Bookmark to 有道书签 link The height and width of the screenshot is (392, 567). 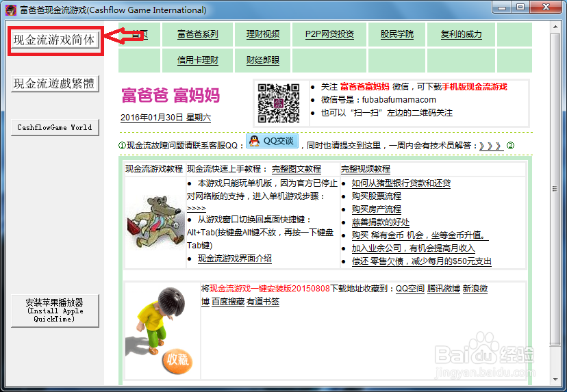(x=263, y=302)
